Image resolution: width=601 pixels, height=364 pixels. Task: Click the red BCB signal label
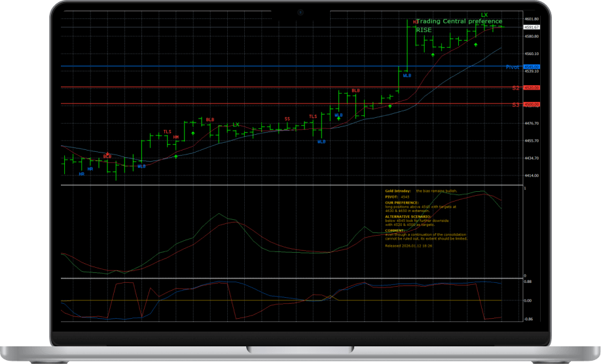tap(107, 156)
